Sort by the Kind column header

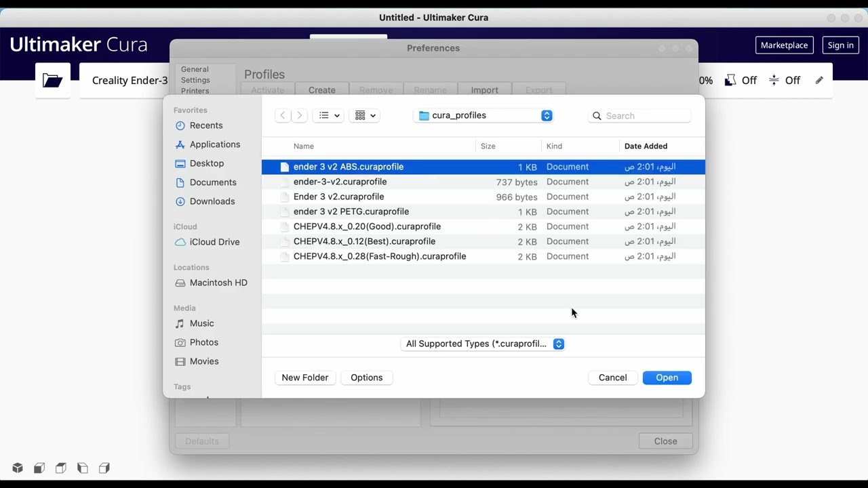point(554,146)
